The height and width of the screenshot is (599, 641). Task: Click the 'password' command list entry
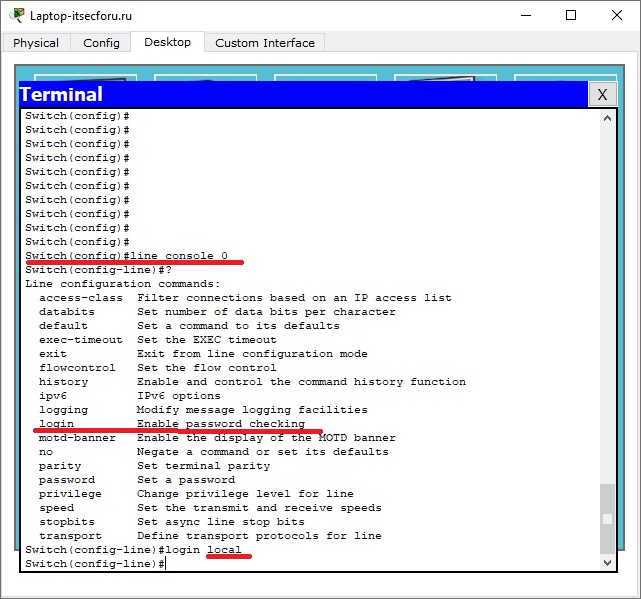pos(67,480)
